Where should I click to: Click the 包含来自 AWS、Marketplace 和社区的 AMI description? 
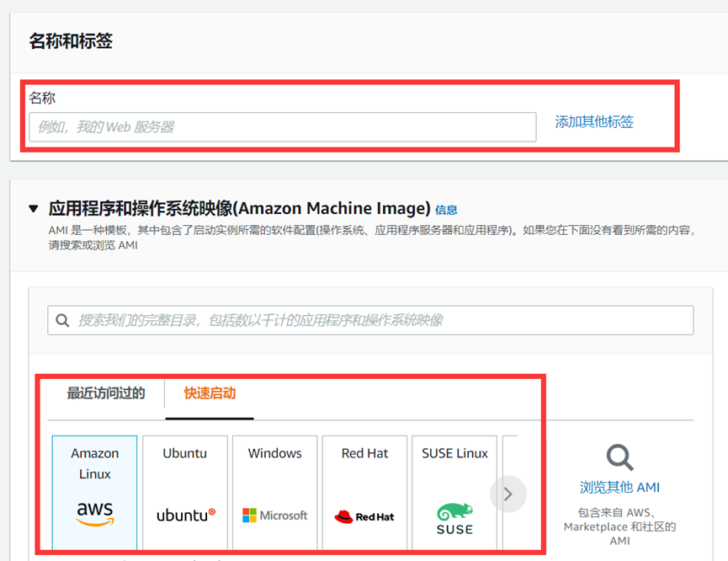pyautogui.click(x=619, y=526)
